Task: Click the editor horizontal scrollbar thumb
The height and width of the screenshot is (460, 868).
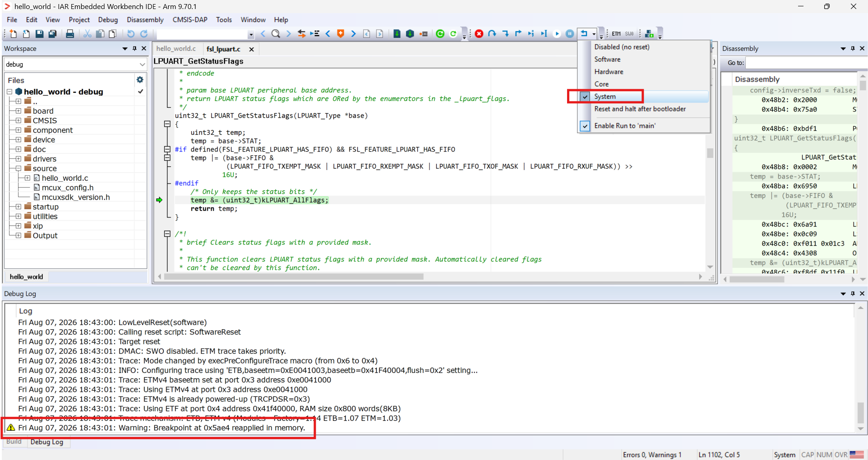Action: tap(294, 276)
